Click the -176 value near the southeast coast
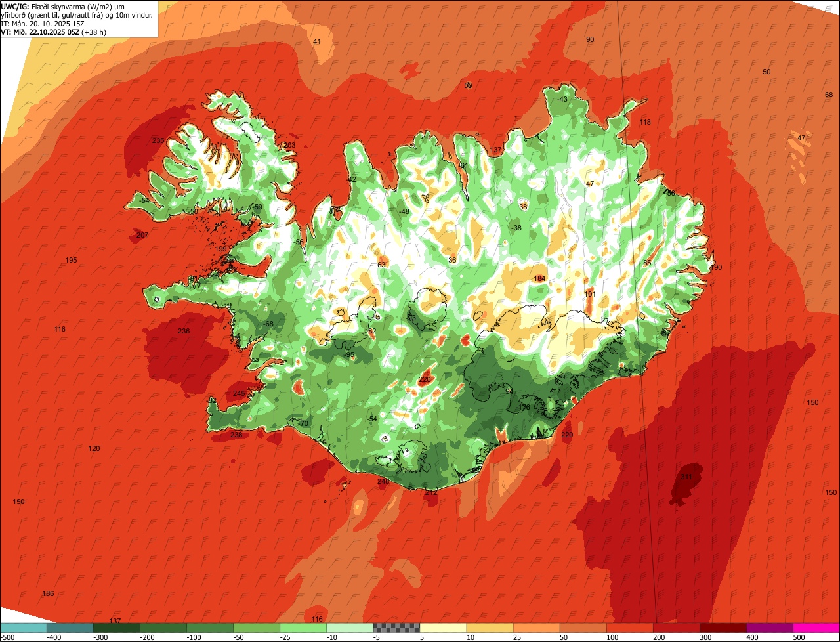This screenshot has height=642, width=840. tap(523, 407)
